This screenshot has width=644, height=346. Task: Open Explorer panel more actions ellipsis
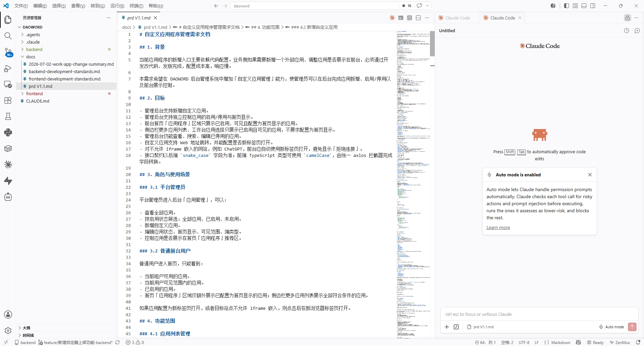pyautogui.click(x=109, y=18)
